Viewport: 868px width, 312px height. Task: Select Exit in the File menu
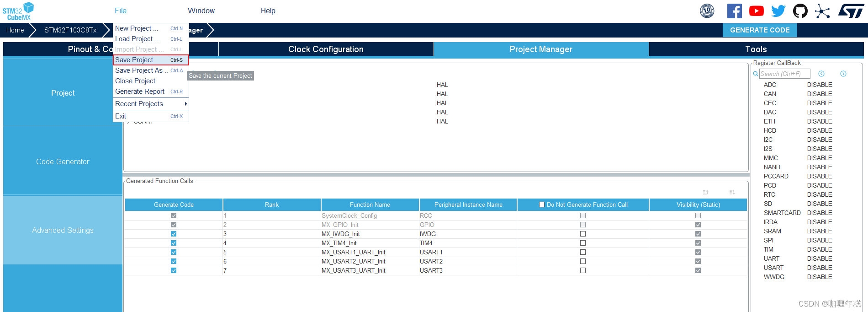click(151, 116)
